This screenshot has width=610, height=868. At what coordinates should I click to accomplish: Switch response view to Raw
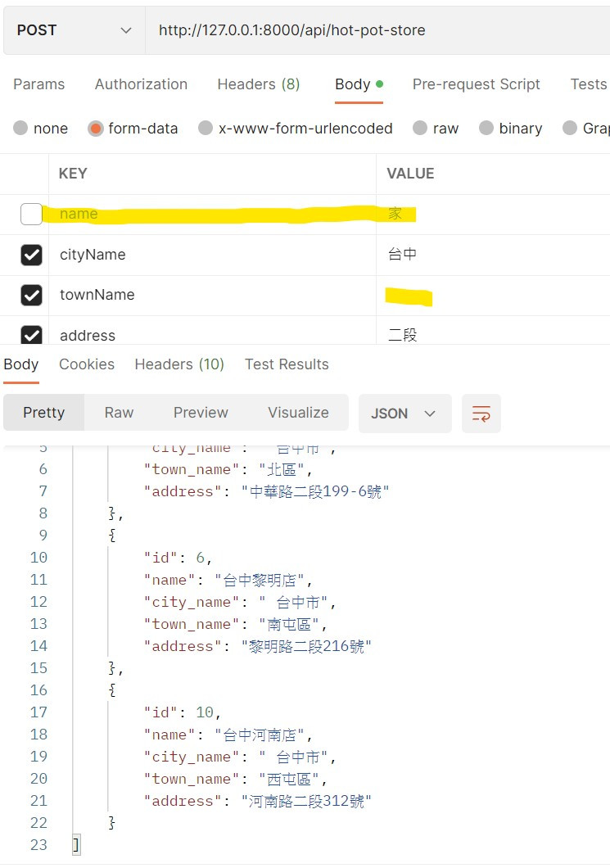pos(119,413)
